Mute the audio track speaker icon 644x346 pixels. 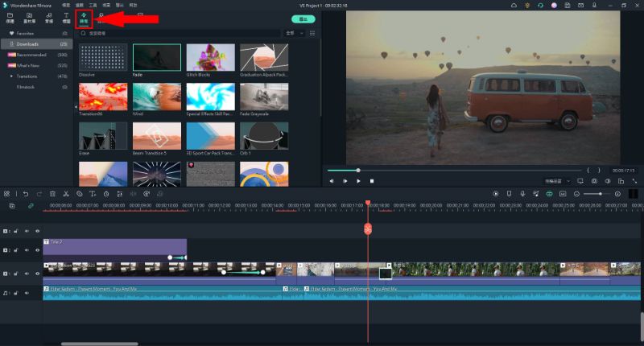pyautogui.click(x=27, y=293)
